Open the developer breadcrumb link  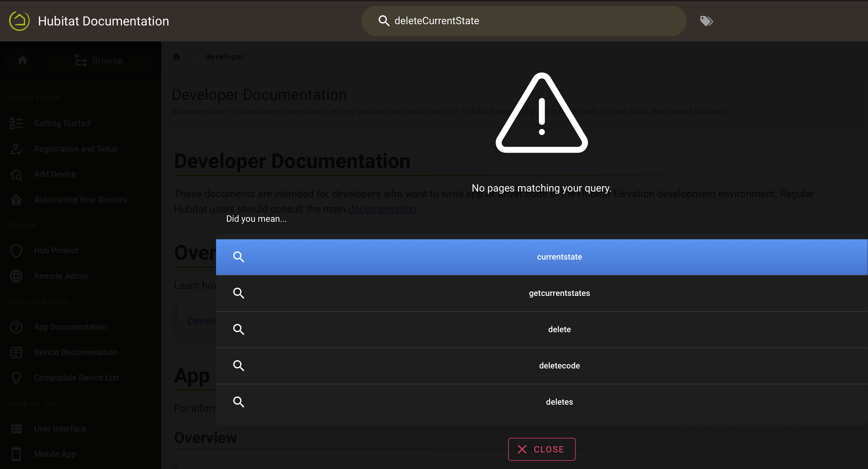click(x=225, y=57)
